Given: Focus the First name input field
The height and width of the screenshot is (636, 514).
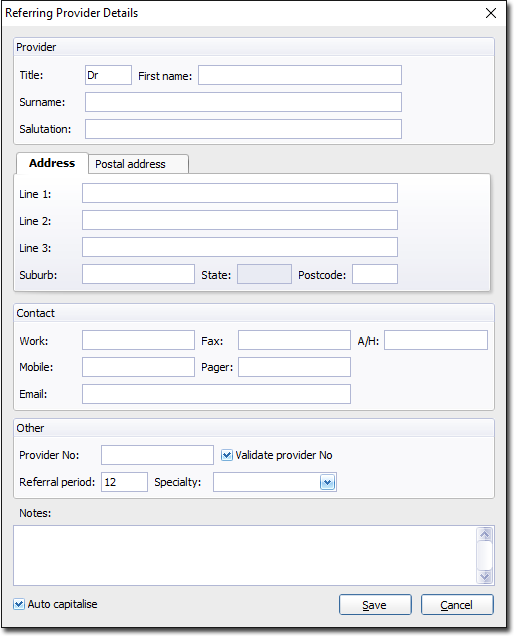Looking at the screenshot, I should click(300, 75).
